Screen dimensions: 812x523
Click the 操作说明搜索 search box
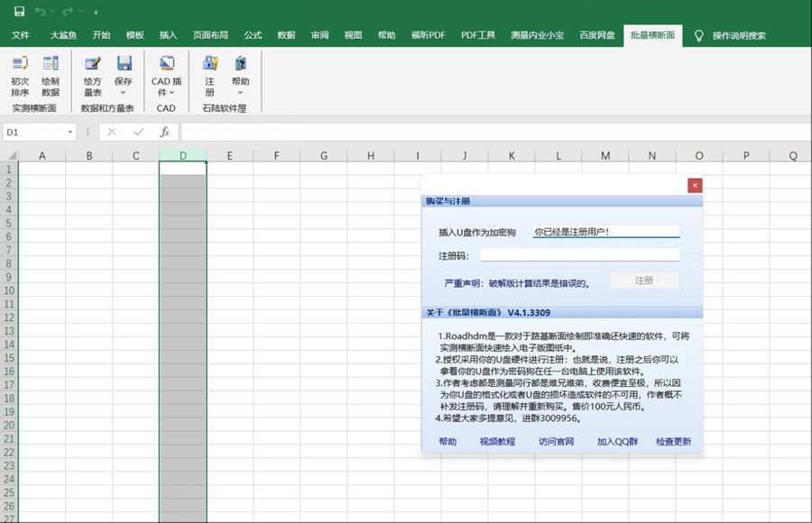point(739,36)
